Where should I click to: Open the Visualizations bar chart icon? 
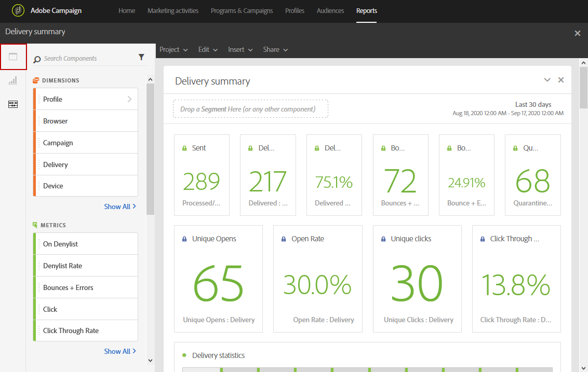[x=13, y=80]
